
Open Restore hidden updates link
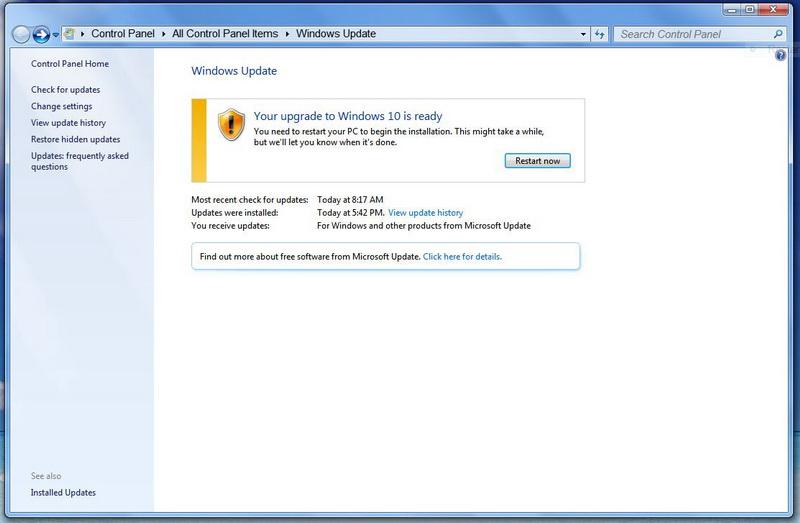pos(76,139)
